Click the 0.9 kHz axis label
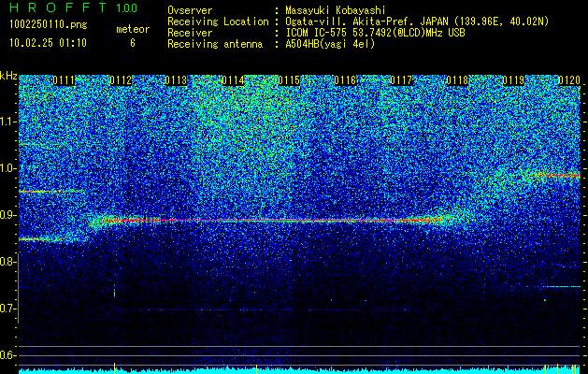 (7, 215)
